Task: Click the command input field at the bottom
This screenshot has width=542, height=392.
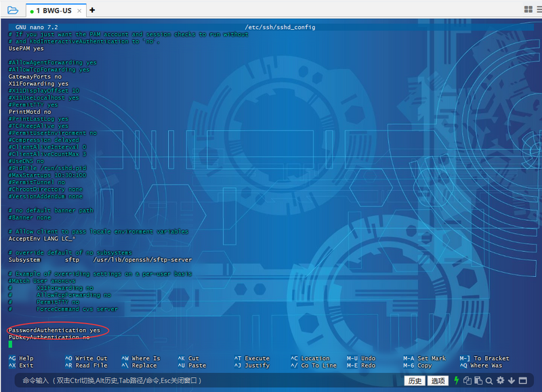Action: (203, 380)
